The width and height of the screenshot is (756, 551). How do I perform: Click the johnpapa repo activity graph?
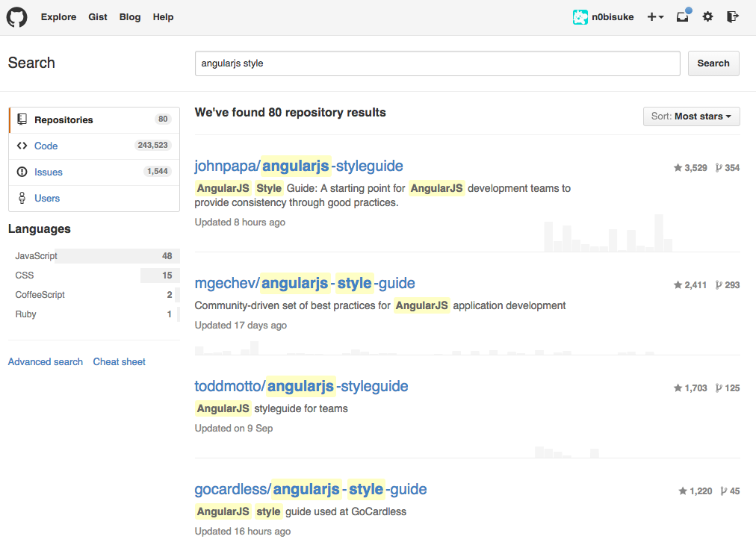[608, 234]
